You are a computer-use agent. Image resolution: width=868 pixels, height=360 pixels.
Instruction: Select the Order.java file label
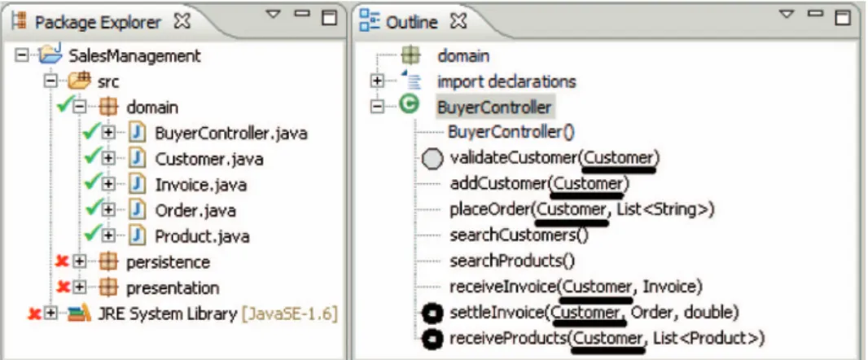coord(195,210)
